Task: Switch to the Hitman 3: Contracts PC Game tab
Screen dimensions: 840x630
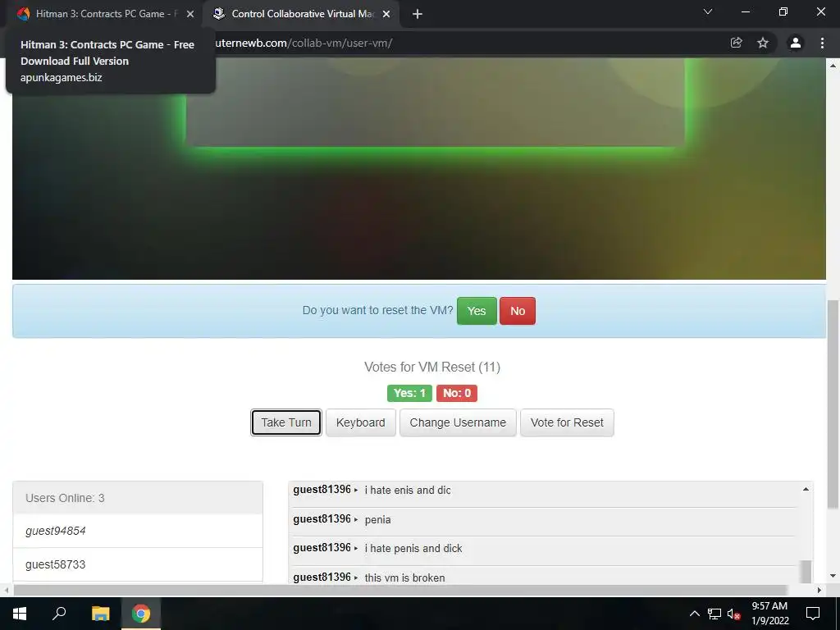Action: [106, 14]
